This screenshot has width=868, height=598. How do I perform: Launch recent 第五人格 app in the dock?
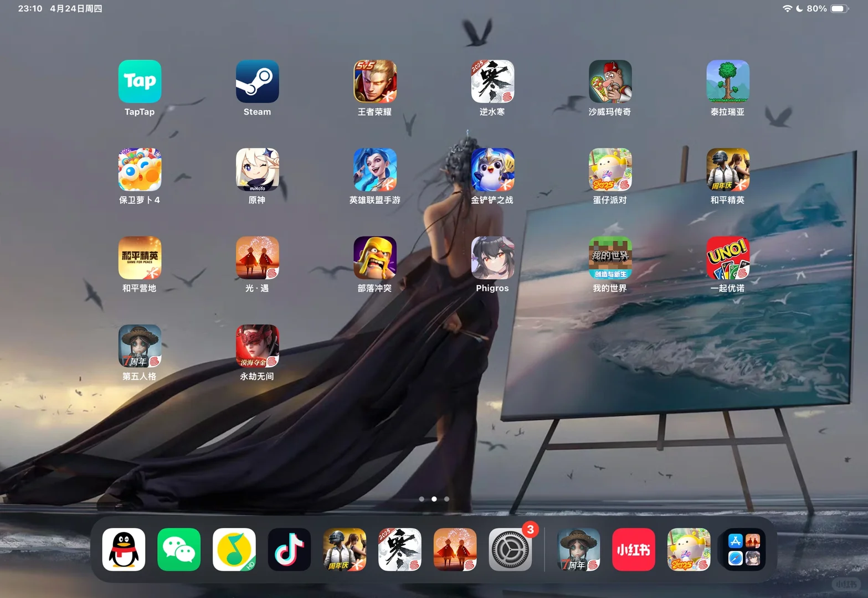[578, 549]
